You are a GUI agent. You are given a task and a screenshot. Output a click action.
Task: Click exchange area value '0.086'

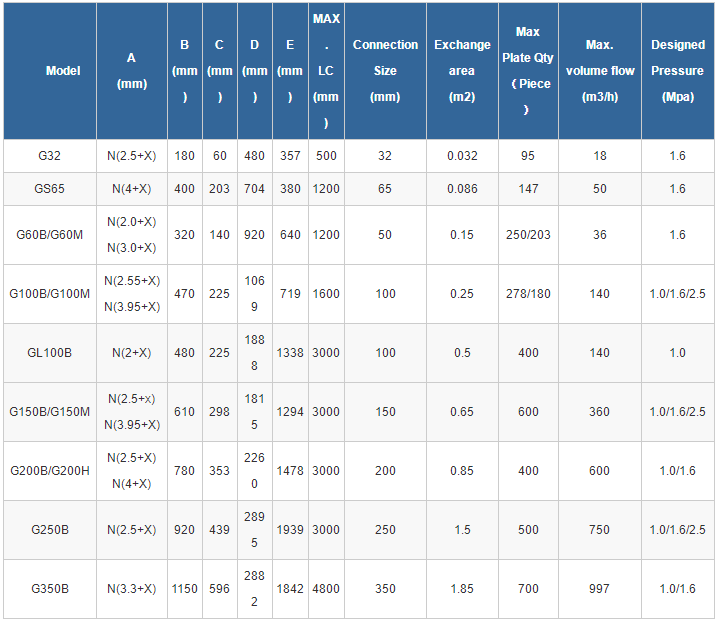[462, 189]
